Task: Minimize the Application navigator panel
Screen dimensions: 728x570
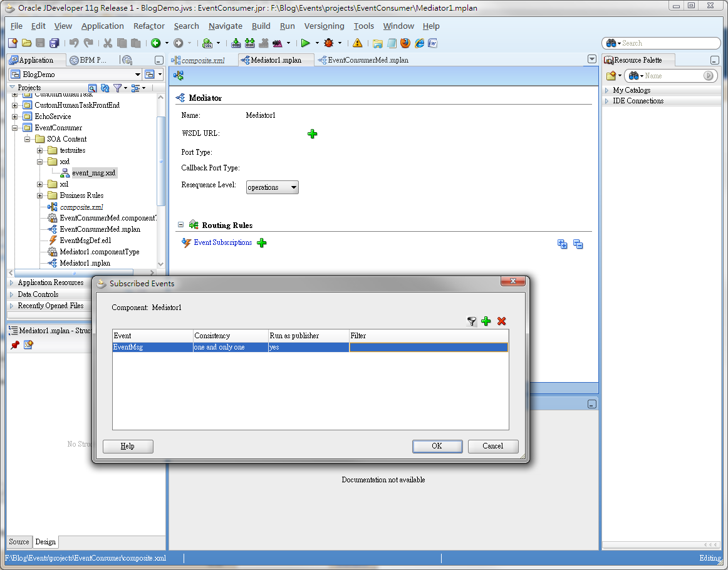Action: pos(159,60)
